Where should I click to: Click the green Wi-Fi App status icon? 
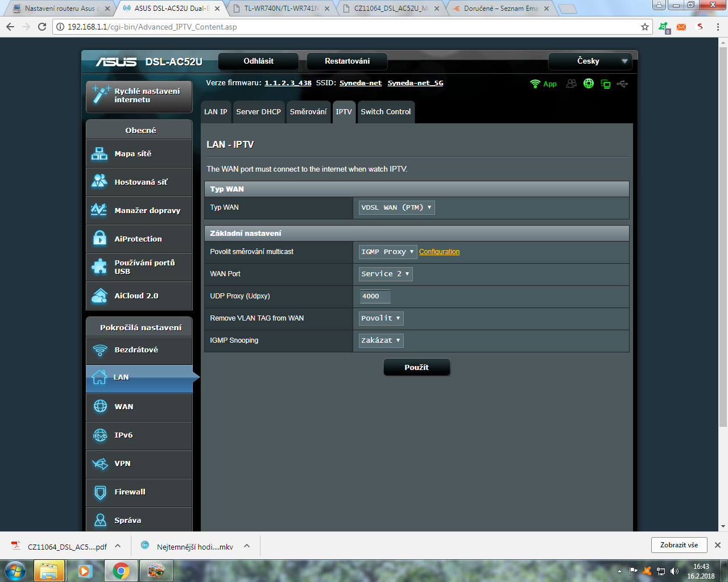coord(543,84)
